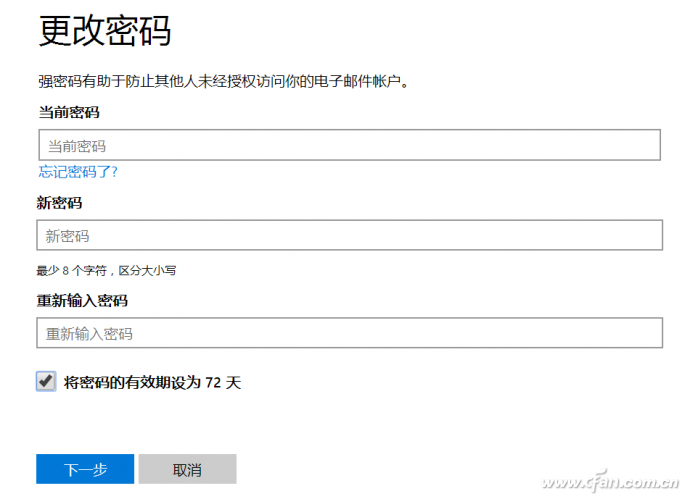The width and height of the screenshot is (685, 499).
Task: Click the 强密码有助于防止 description sentence
Action: click(224, 80)
